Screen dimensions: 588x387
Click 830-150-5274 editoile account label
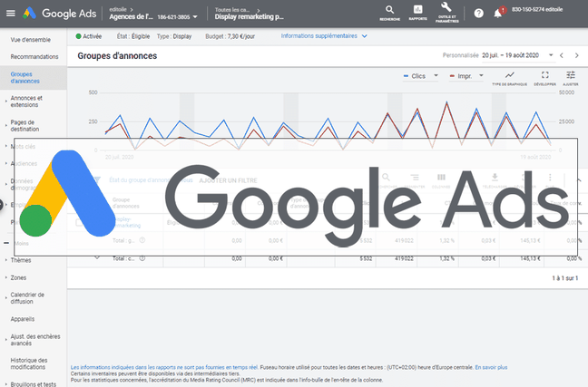[537, 10]
